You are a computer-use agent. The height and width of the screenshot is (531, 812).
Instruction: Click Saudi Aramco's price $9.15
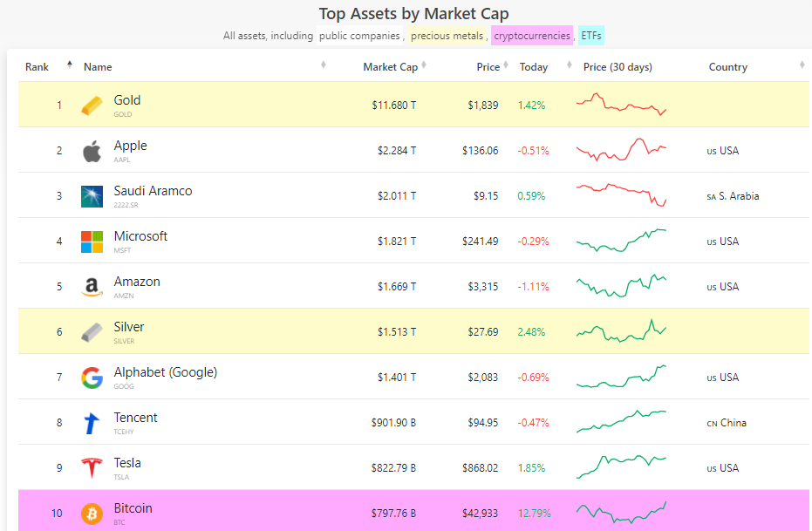click(x=486, y=196)
